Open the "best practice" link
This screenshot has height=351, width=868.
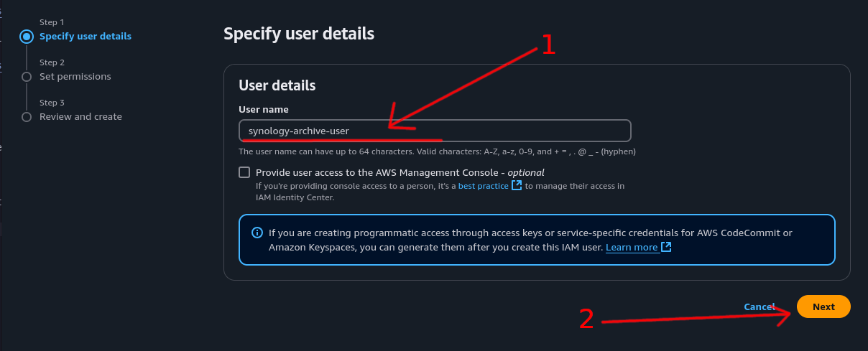(x=483, y=186)
